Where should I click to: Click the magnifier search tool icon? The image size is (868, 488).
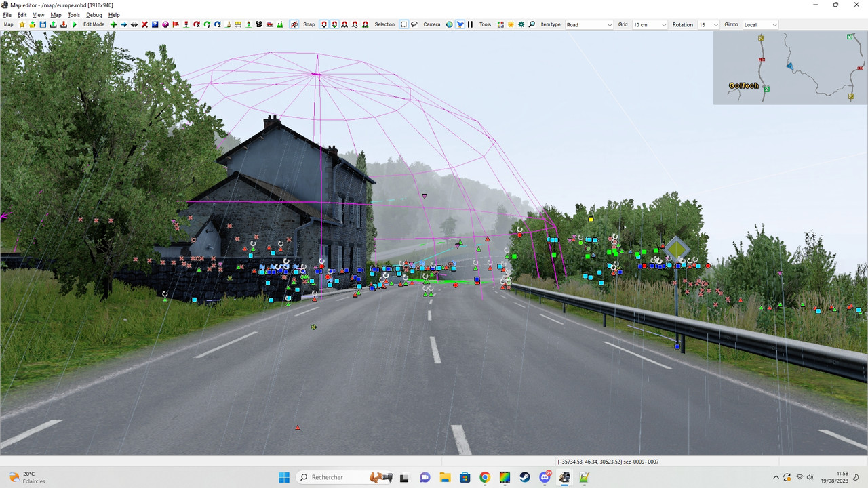pyautogui.click(x=532, y=24)
